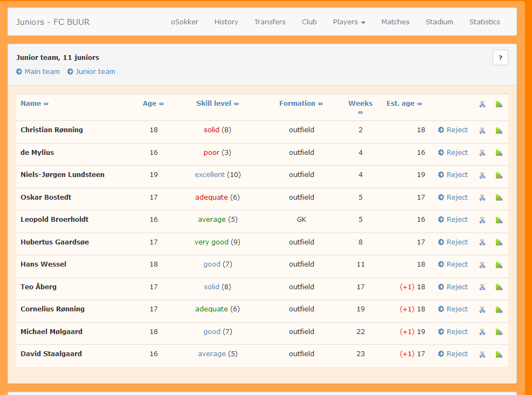
Task: Select player name Niels-Jørgen Lundsteen
Action: [63, 175]
